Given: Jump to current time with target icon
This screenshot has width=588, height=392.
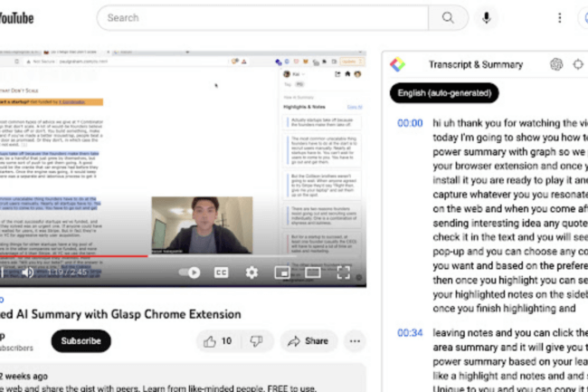Looking at the screenshot, I should pyautogui.click(x=579, y=64).
